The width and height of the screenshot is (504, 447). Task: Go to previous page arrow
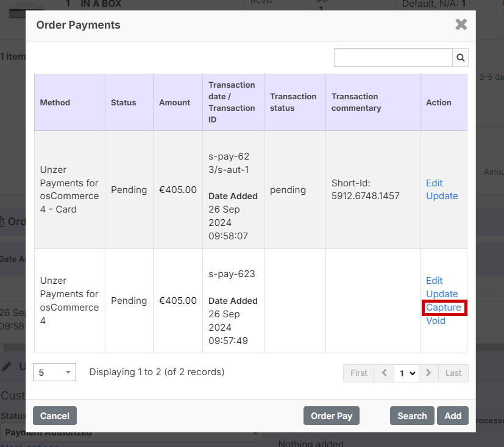tap(384, 373)
